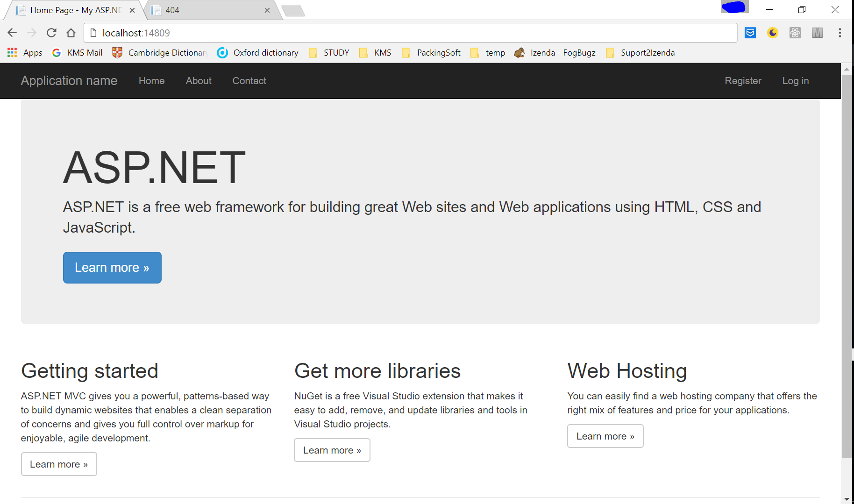The width and height of the screenshot is (854, 504).
Task: Click Register in the navbar
Action: pos(743,81)
